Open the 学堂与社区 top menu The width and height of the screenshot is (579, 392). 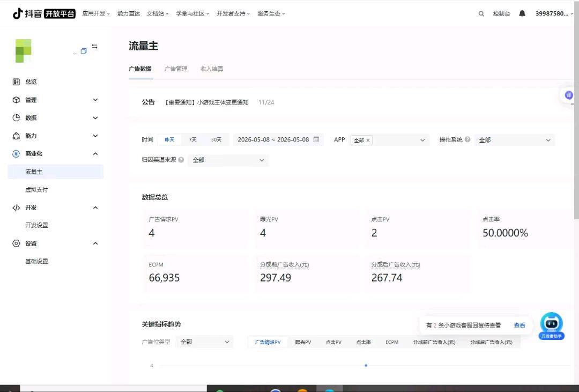click(x=193, y=13)
